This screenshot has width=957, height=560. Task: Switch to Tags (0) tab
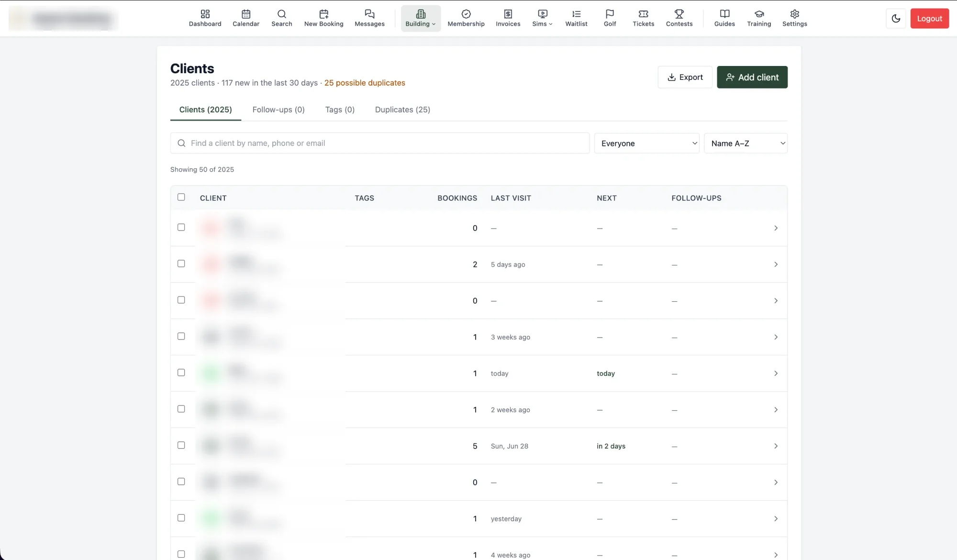[340, 110]
